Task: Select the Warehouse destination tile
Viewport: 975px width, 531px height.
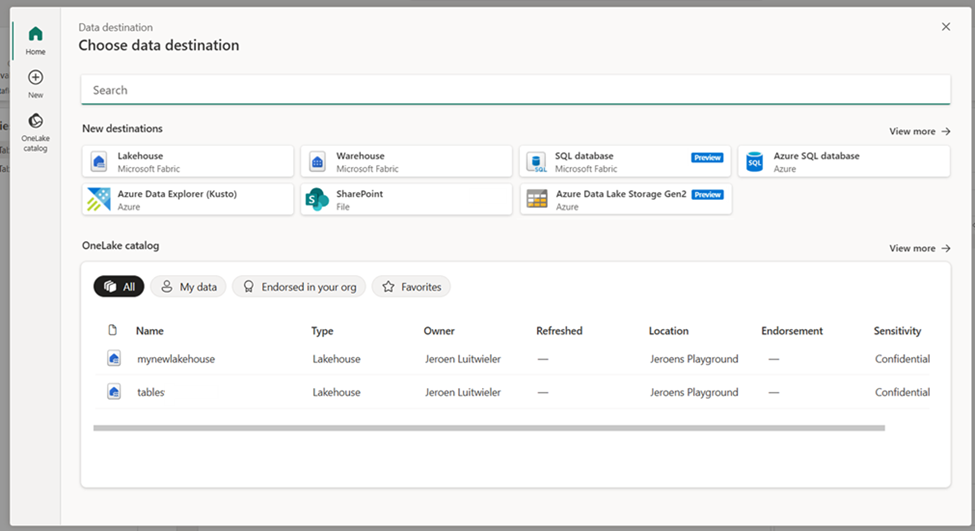Action: (406, 161)
